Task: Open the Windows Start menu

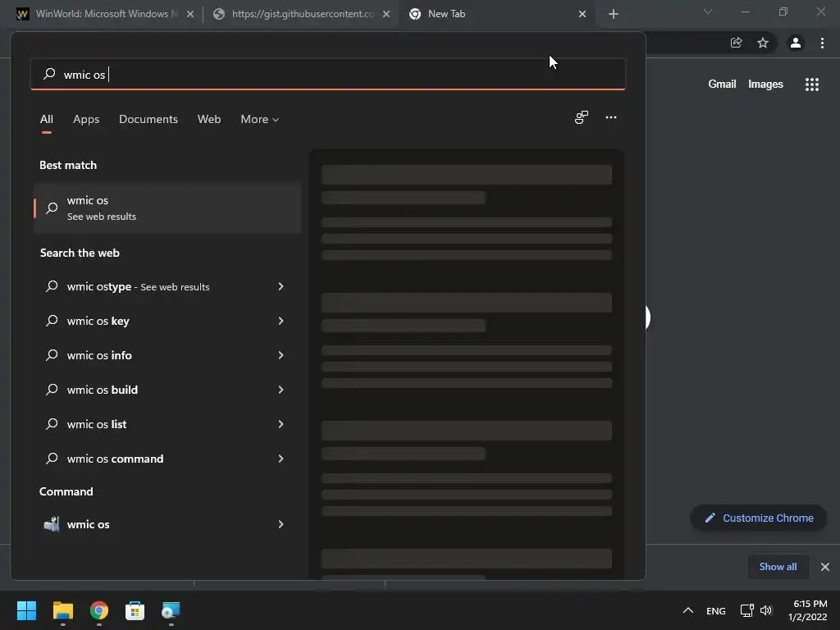Action: [26, 610]
